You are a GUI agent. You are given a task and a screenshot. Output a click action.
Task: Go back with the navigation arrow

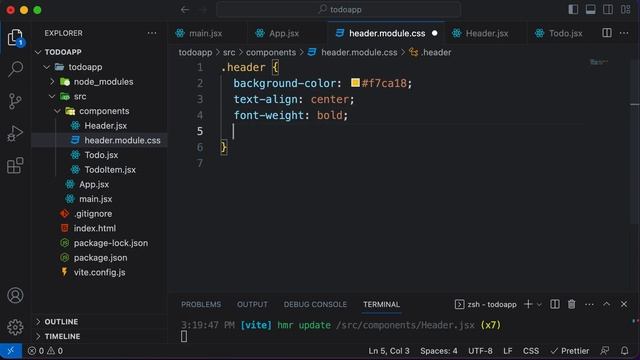click(185, 9)
